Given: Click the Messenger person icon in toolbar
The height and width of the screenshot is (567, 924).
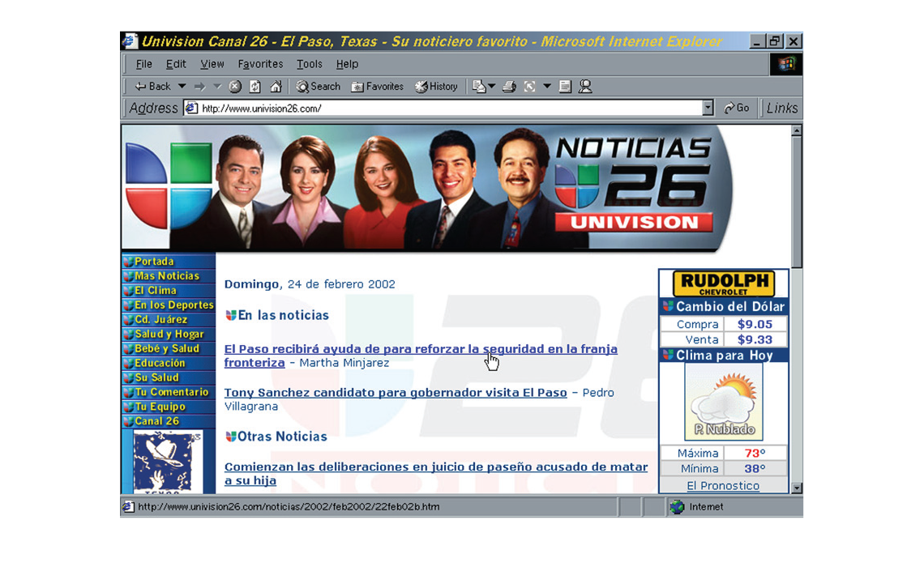Looking at the screenshot, I should [x=585, y=87].
